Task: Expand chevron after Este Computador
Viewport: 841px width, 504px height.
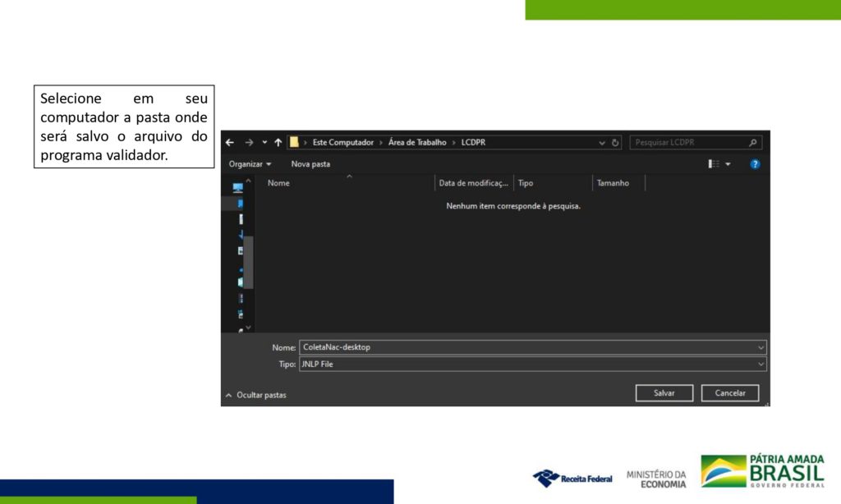Action: (381, 143)
